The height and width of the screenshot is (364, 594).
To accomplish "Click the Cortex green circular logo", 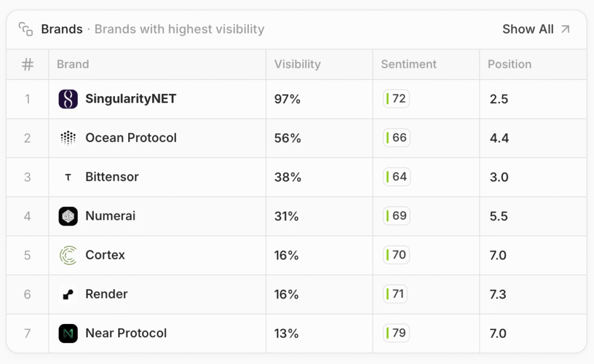I will [68, 255].
